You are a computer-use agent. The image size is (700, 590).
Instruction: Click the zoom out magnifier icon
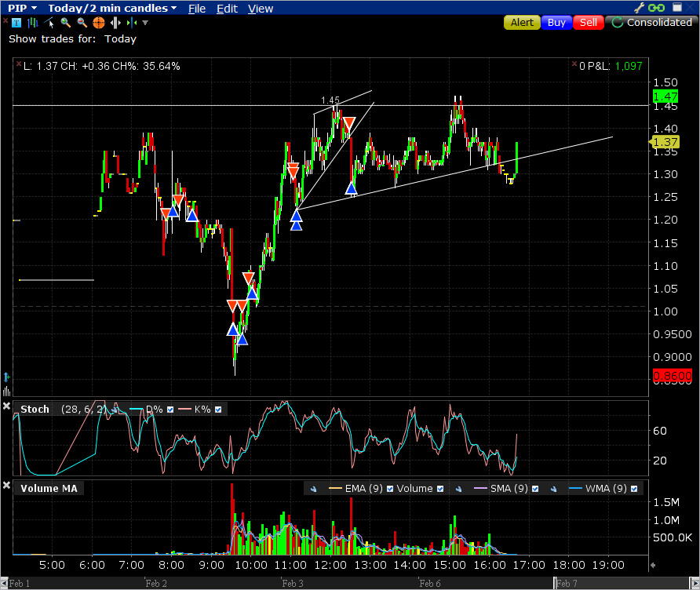click(x=82, y=23)
